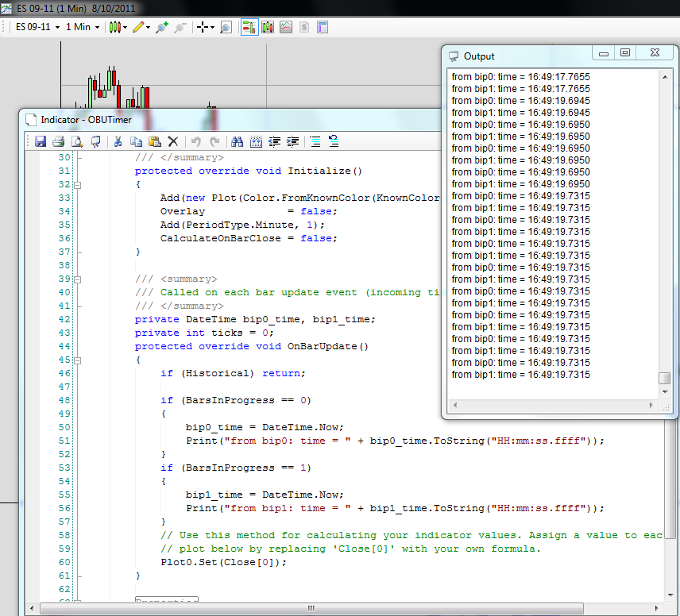Viewport: 680px width, 616px height.
Task: Collapse the summary comment at line 39
Action: 78,279
